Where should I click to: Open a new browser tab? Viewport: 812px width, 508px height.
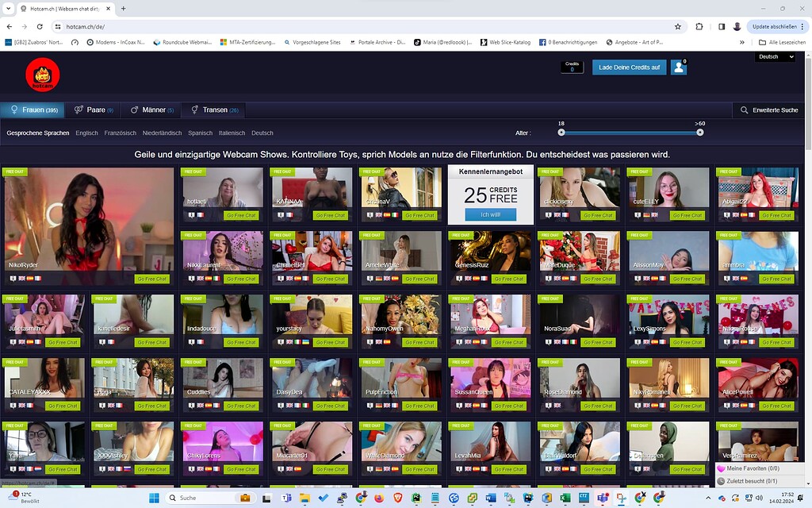(123, 8)
